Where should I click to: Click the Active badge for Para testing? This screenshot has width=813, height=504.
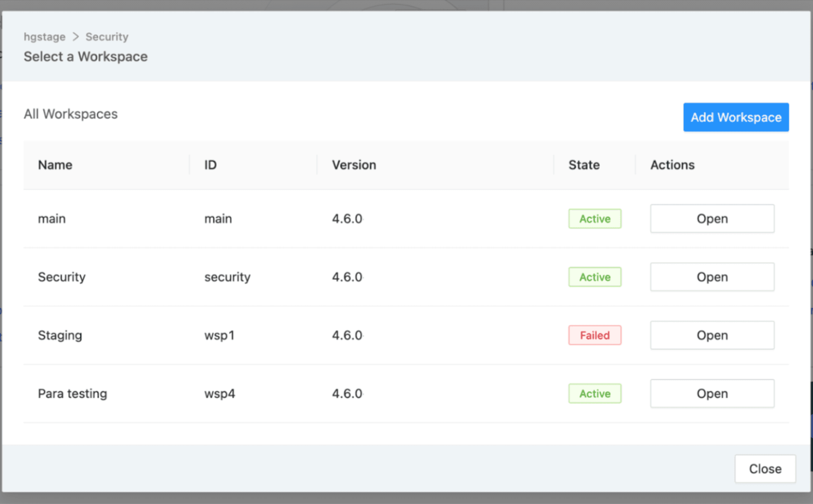[x=595, y=393]
